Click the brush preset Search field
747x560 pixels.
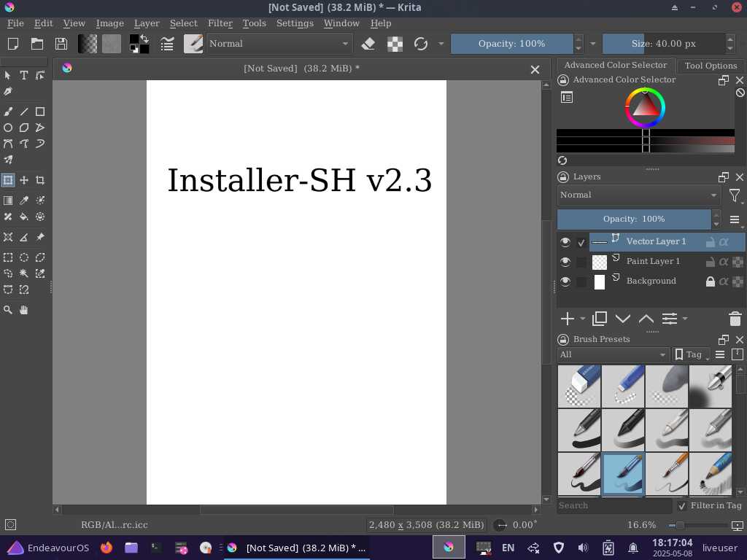pyautogui.click(x=614, y=506)
